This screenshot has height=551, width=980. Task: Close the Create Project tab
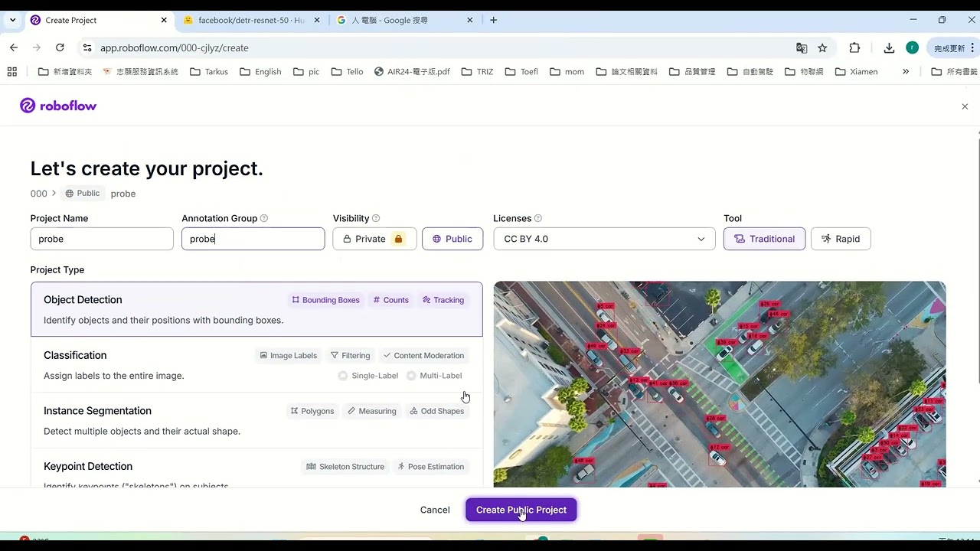click(165, 20)
